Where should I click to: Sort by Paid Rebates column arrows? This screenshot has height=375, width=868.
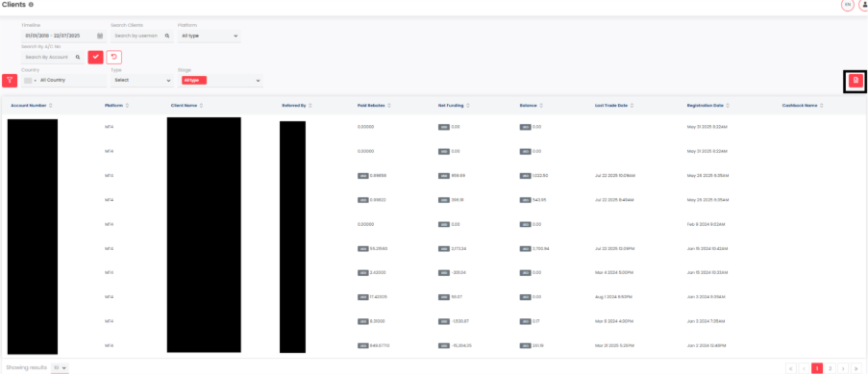click(x=389, y=105)
